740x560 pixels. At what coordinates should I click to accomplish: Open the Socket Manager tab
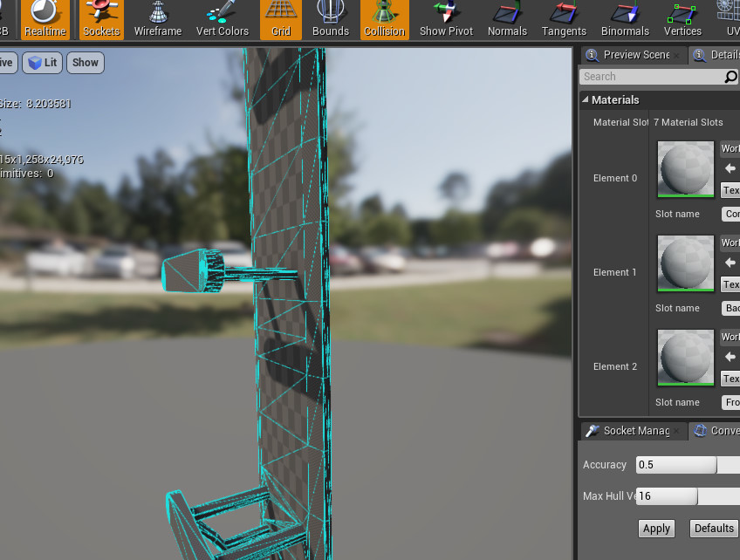pyautogui.click(x=634, y=431)
